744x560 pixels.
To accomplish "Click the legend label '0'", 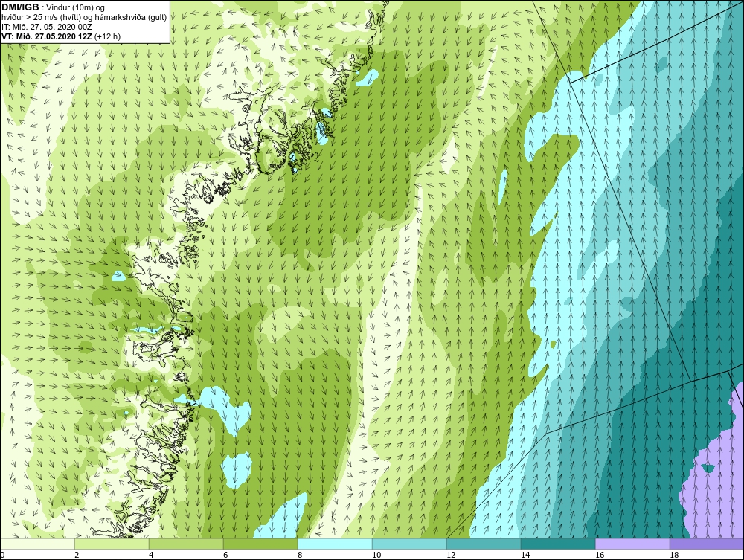I will pos(2,555).
